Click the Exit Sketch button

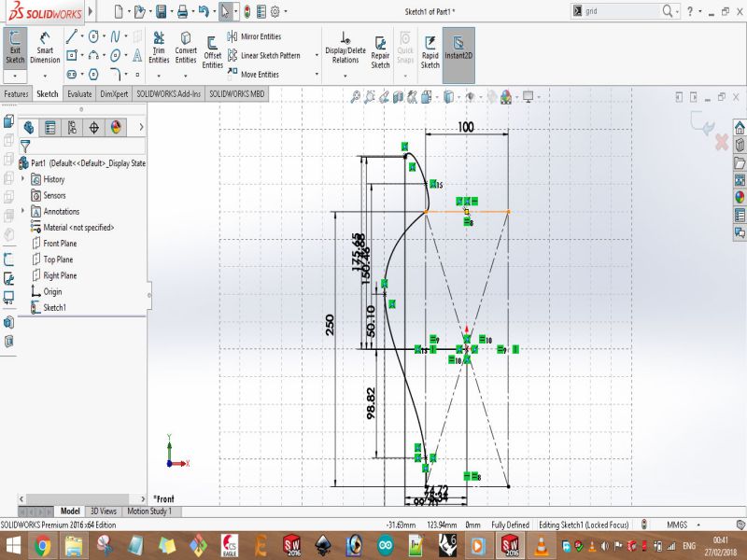15,49
